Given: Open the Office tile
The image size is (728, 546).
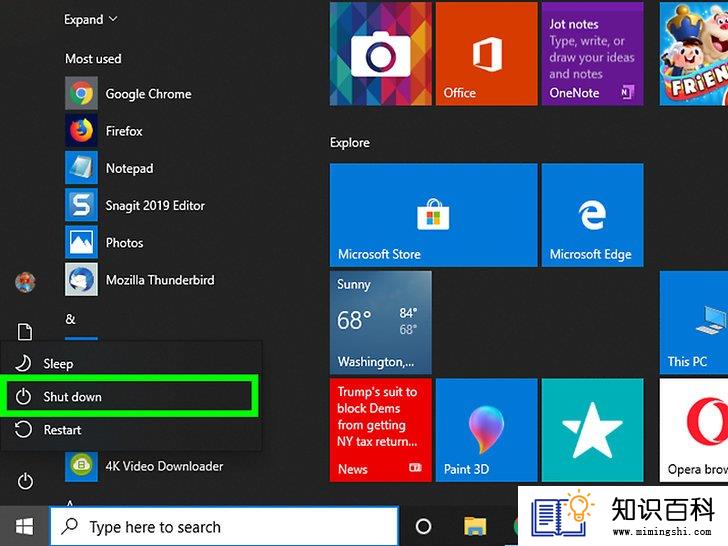Looking at the screenshot, I should (x=486, y=54).
